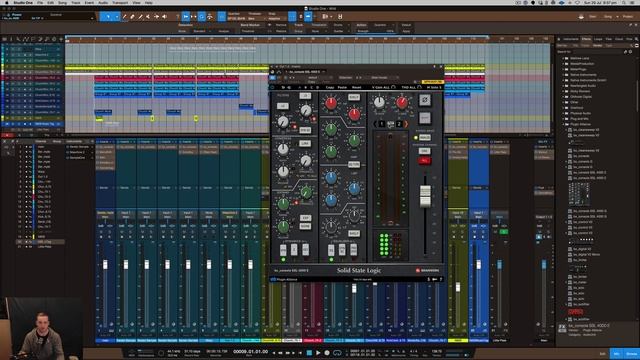Click the white input gain knob in bx_console
Image resolution: width=640 pixels, height=360 pixels.
pyautogui.click(x=379, y=102)
